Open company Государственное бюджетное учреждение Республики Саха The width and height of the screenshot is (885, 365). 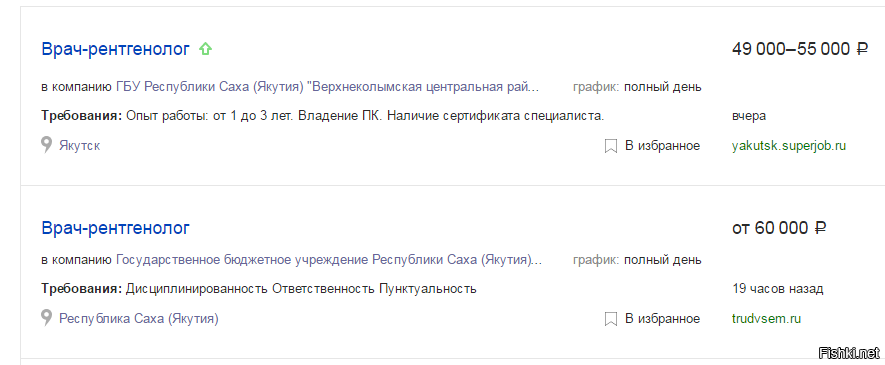[x=329, y=260]
